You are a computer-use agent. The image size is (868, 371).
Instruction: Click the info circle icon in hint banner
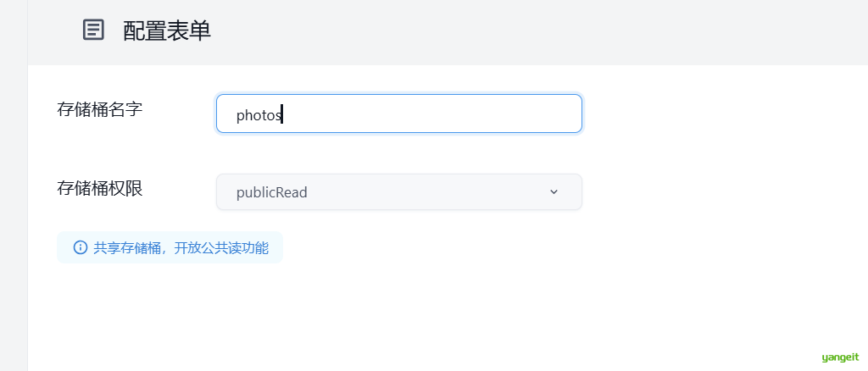point(81,247)
